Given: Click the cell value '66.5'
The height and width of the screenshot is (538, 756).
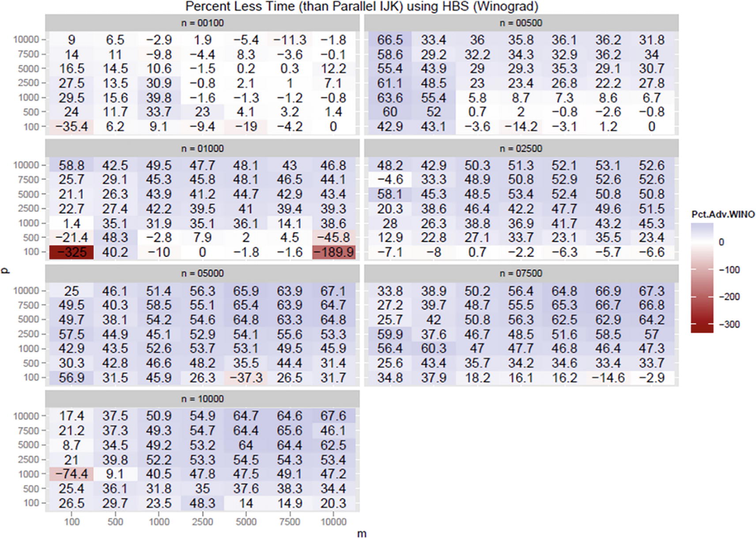Looking at the screenshot, I should 390,40.
